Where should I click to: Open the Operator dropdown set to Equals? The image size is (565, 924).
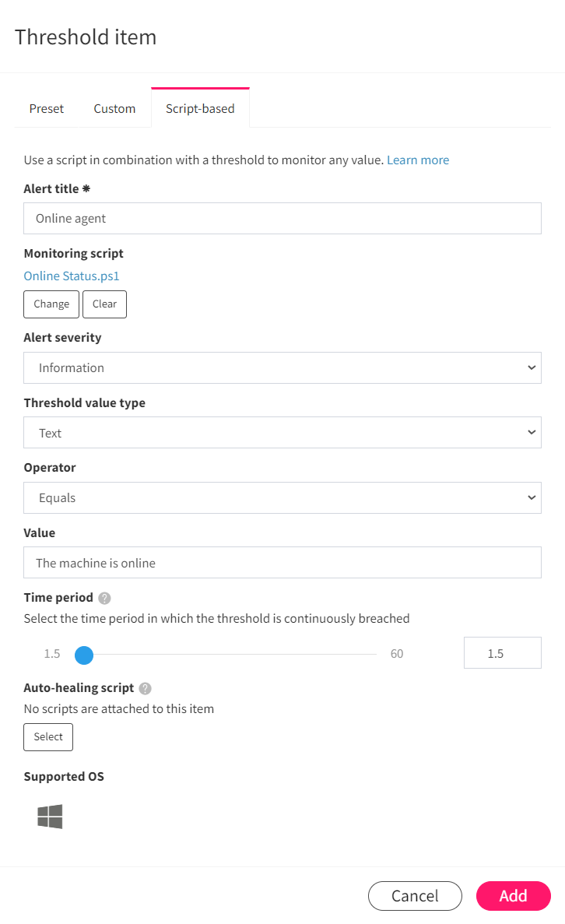[x=282, y=498]
